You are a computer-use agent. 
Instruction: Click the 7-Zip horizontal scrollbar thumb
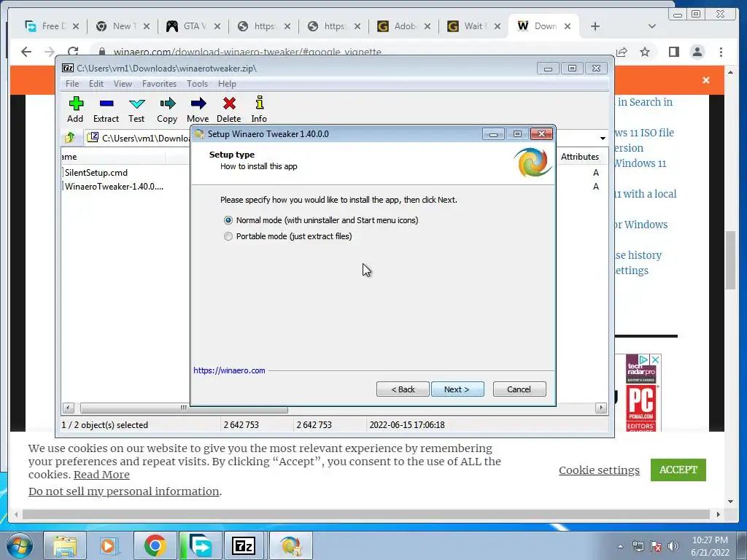point(184,408)
